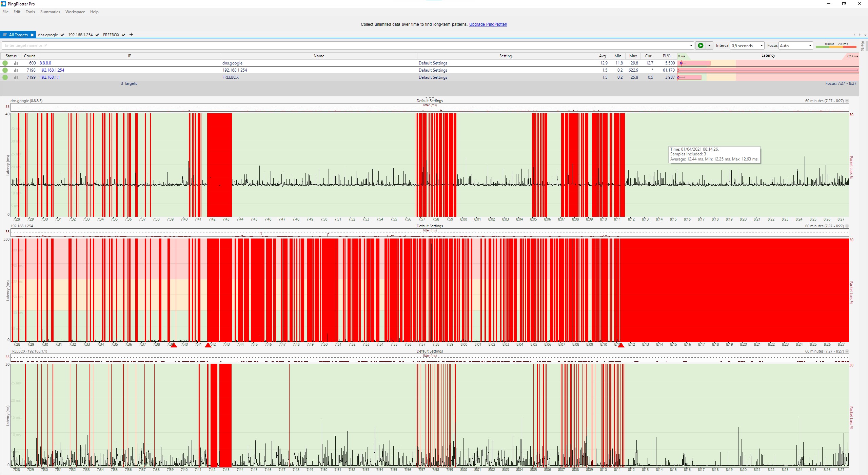Click the plus icon to add new target tab
The width and height of the screenshot is (868, 475).
tap(131, 35)
